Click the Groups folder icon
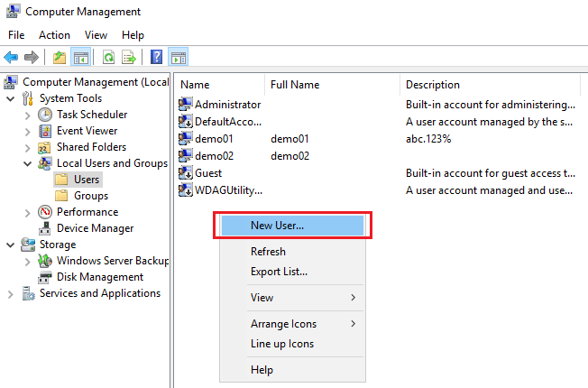 click(x=61, y=196)
